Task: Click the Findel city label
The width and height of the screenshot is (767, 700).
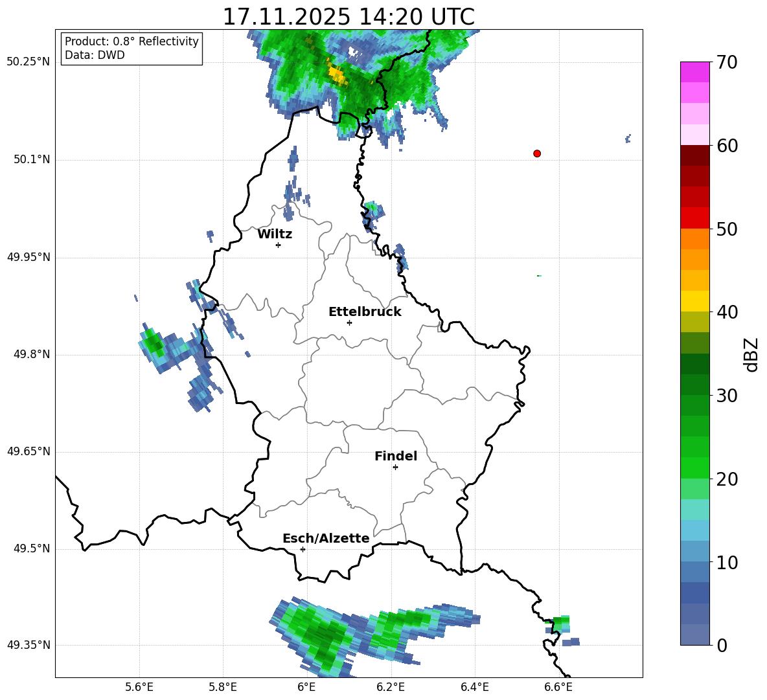Action: pos(396,456)
